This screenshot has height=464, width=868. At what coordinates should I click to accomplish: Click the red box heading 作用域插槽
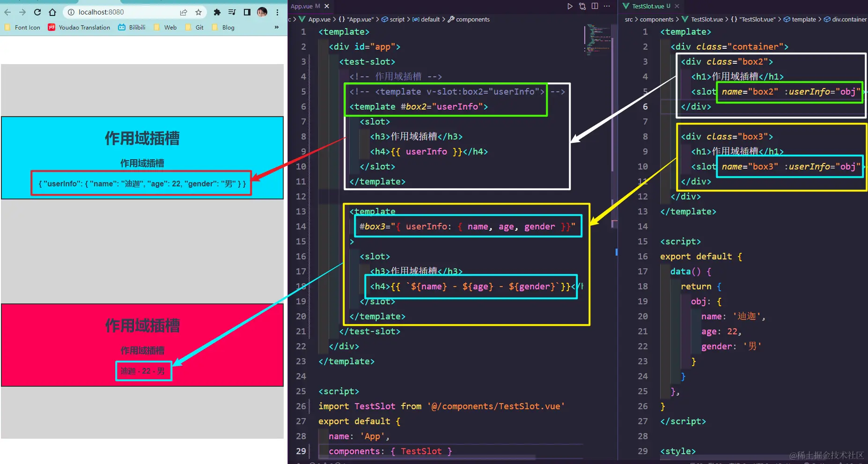tap(142, 325)
